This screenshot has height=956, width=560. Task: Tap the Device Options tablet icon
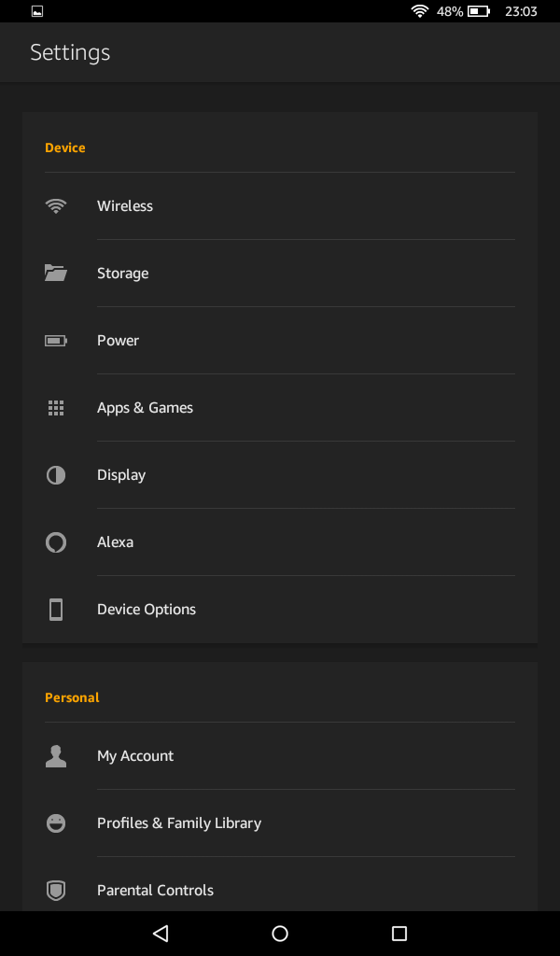[56, 610]
